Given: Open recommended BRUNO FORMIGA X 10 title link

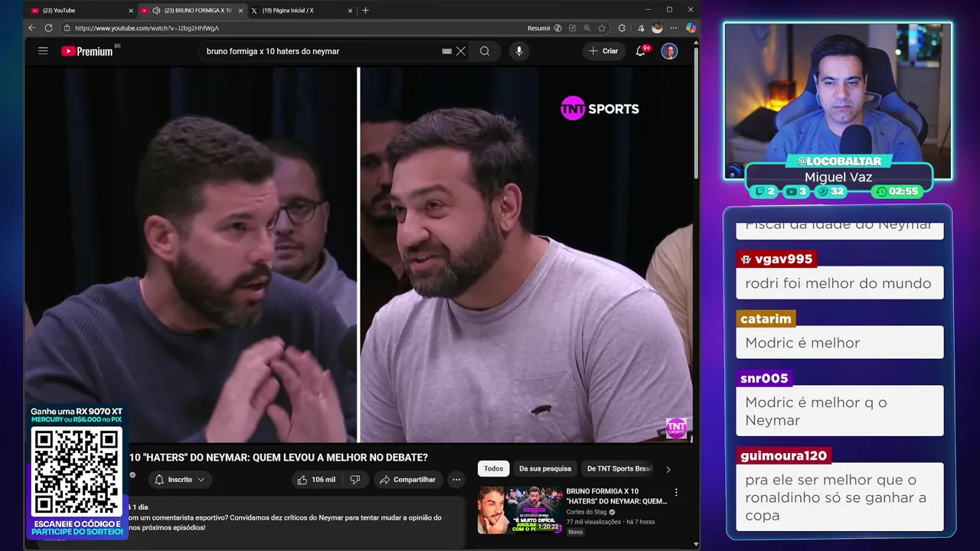Looking at the screenshot, I should 616,496.
